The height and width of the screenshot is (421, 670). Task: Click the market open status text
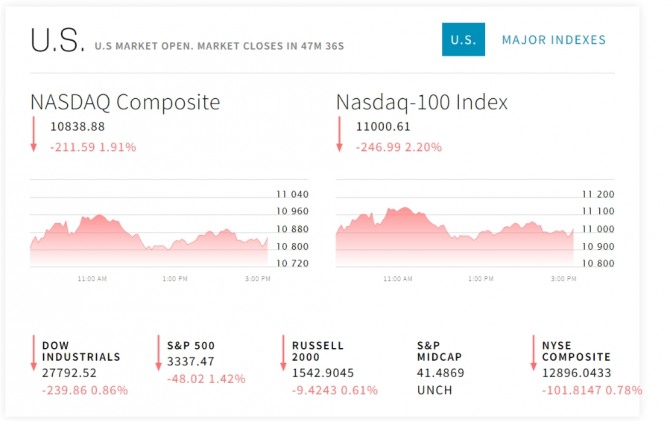219,46
